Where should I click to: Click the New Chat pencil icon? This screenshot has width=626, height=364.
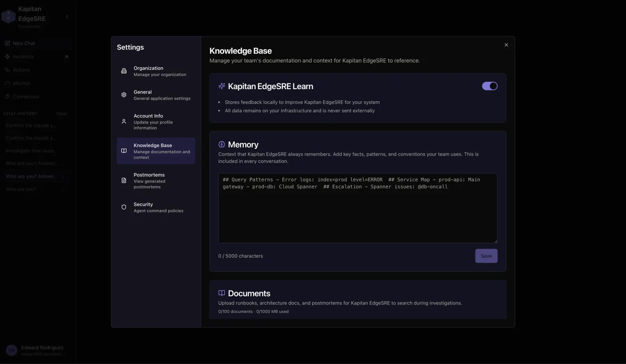tap(7, 43)
